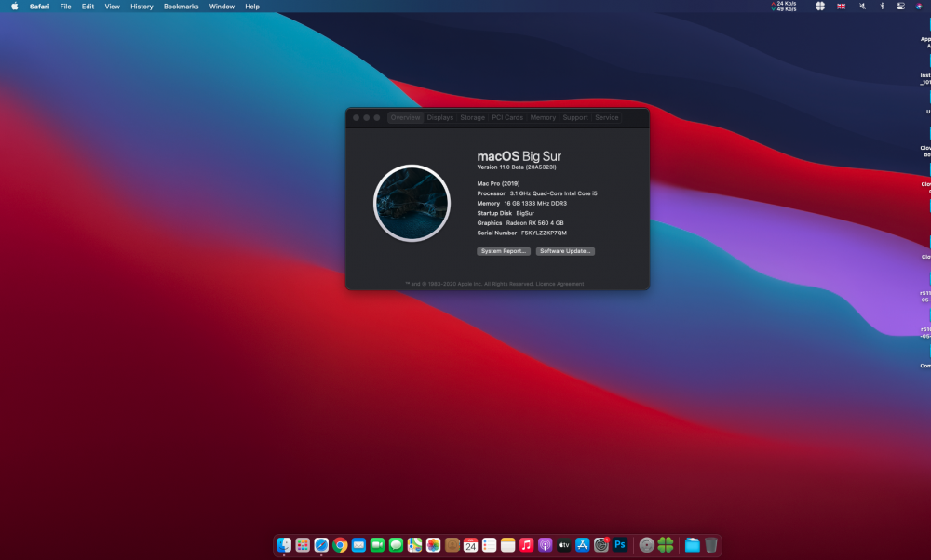931x560 pixels.
Task: Click the version 11.0 Beta text
Action: [517, 167]
